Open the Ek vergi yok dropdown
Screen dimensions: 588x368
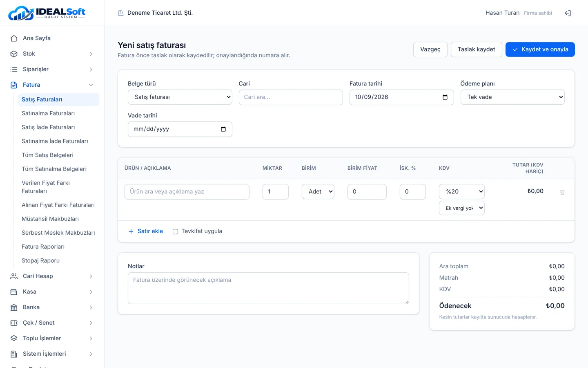462,208
